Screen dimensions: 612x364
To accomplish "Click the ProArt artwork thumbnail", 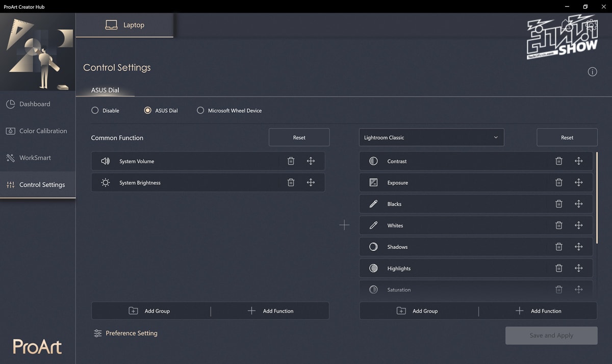I will [38, 52].
